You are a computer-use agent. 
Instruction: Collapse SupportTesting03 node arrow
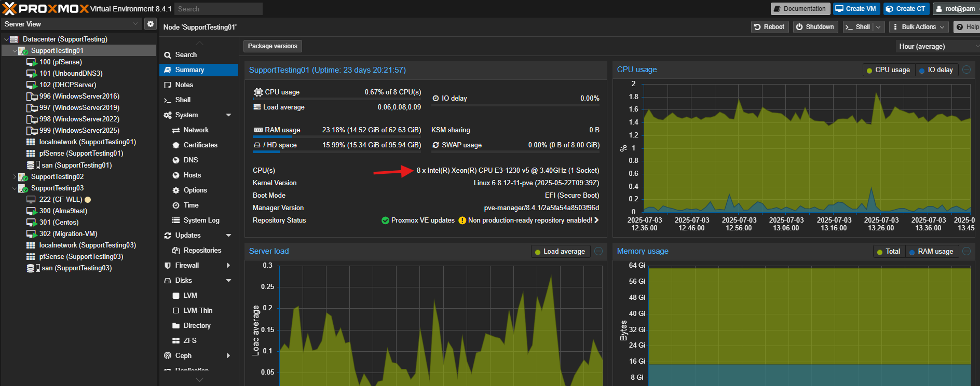(x=15, y=188)
